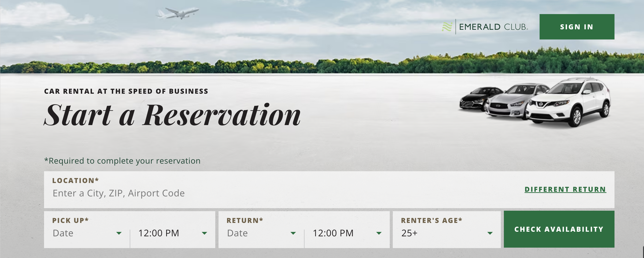Click the white Nissan SUV image
Viewport: 644px width, 258px height.
click(570, 103)
